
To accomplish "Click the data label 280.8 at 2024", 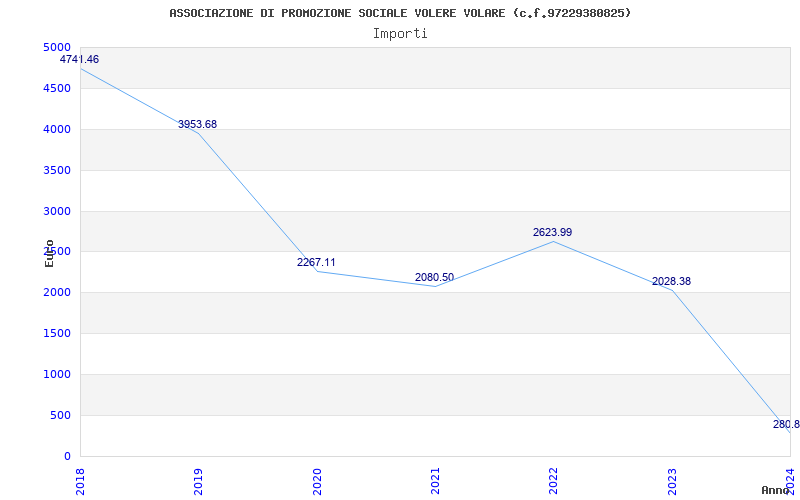I will (x=786, y=424).
